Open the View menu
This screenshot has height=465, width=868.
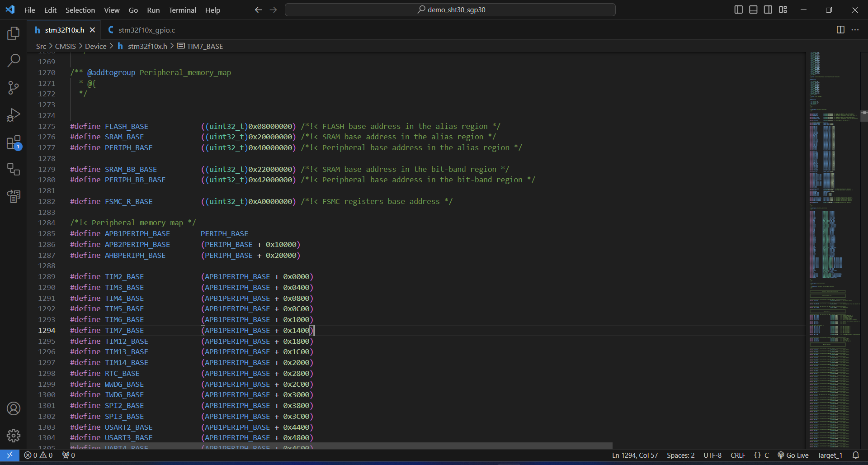click(112, 10)
